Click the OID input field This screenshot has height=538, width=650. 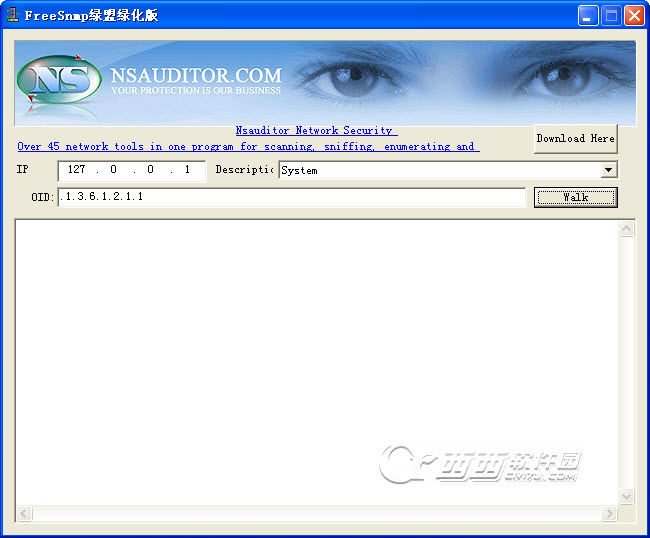click(292, 197)
